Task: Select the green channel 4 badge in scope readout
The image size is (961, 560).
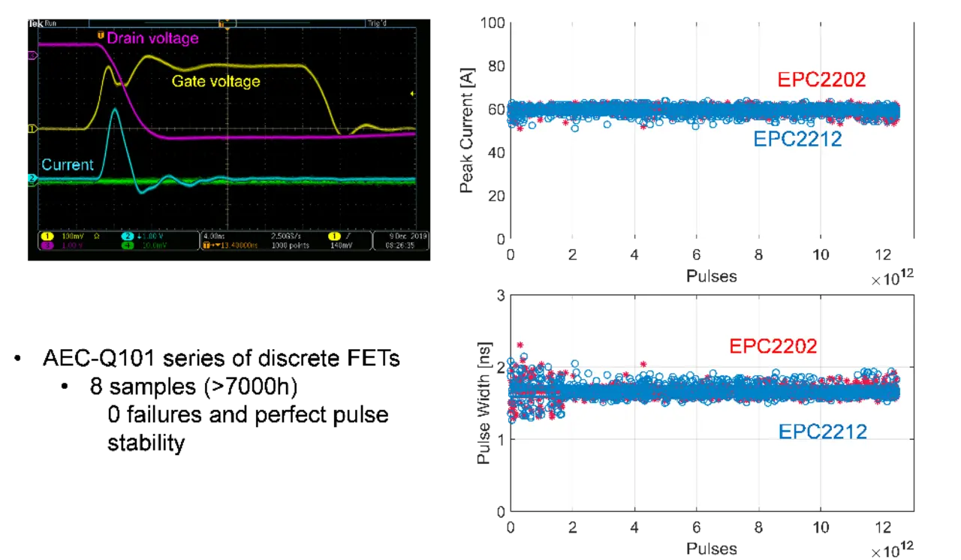Action: 128,245
